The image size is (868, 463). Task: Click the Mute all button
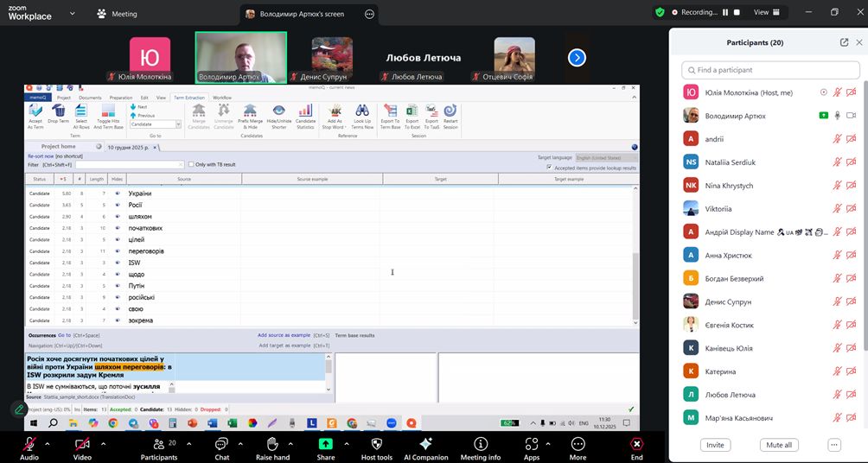click(x=778, y=445)
